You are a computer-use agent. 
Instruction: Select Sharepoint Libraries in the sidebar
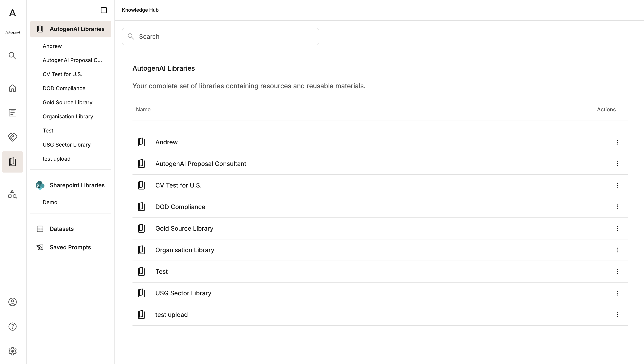click(x=70, y=185)
